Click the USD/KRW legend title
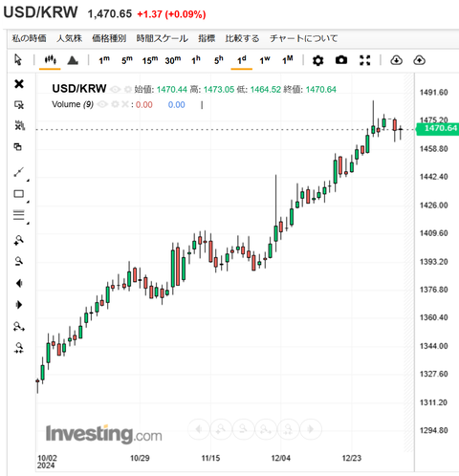The image size is (459, 476). click(x=79, y=89)
